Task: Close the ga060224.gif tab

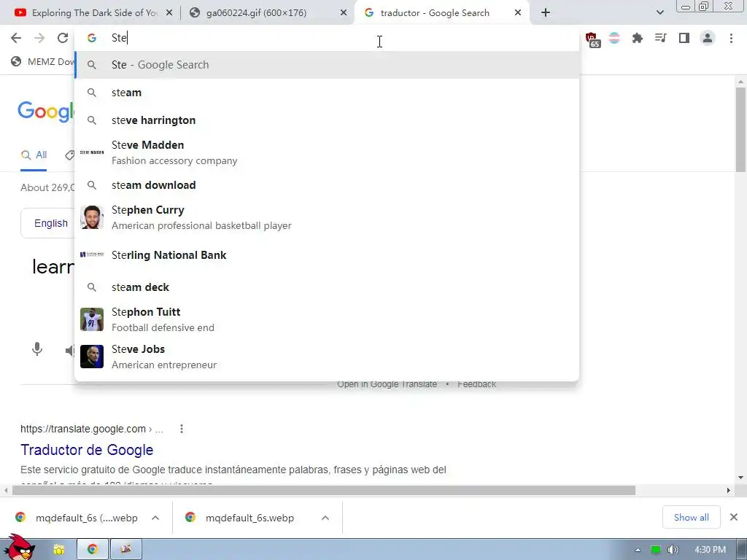Action: pos(343,13)
